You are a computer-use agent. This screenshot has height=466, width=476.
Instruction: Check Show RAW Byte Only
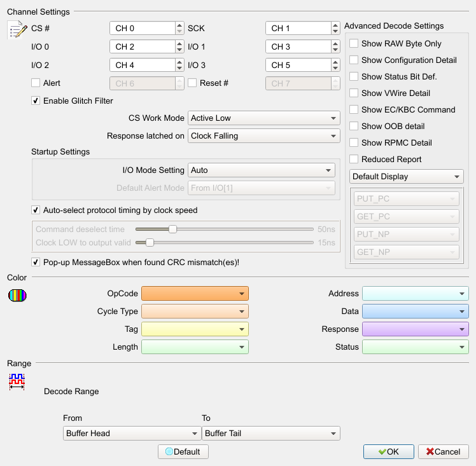(354, 43)
